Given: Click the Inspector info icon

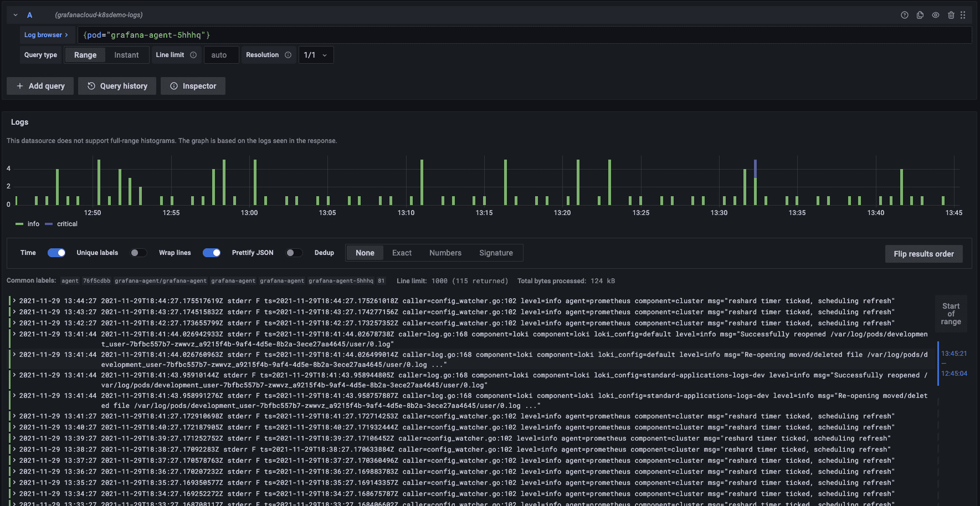Looking at the screenshot, I should pyautogui.click(x=174, y=86).
